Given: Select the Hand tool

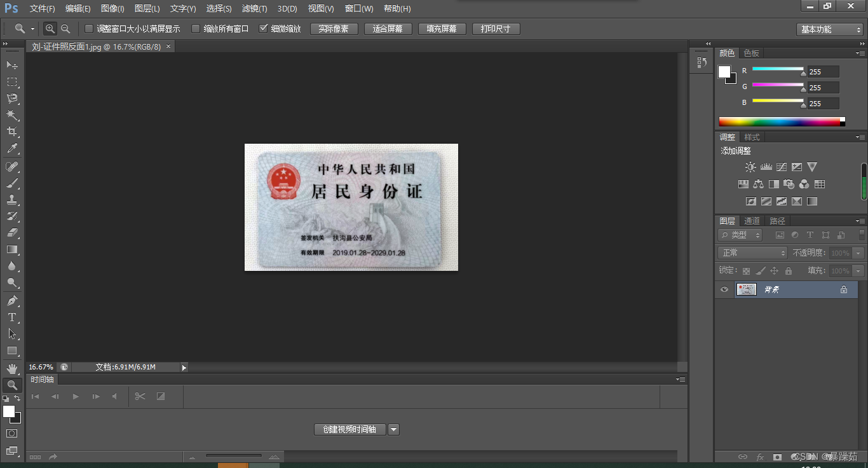Looking at the screenshot, I should [12, 368].
